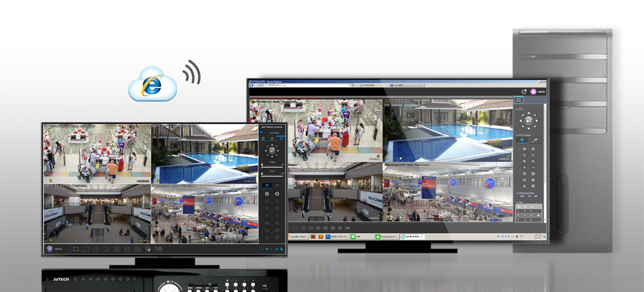Click center enter button of front monitor PTZ pad

[273, 150]
